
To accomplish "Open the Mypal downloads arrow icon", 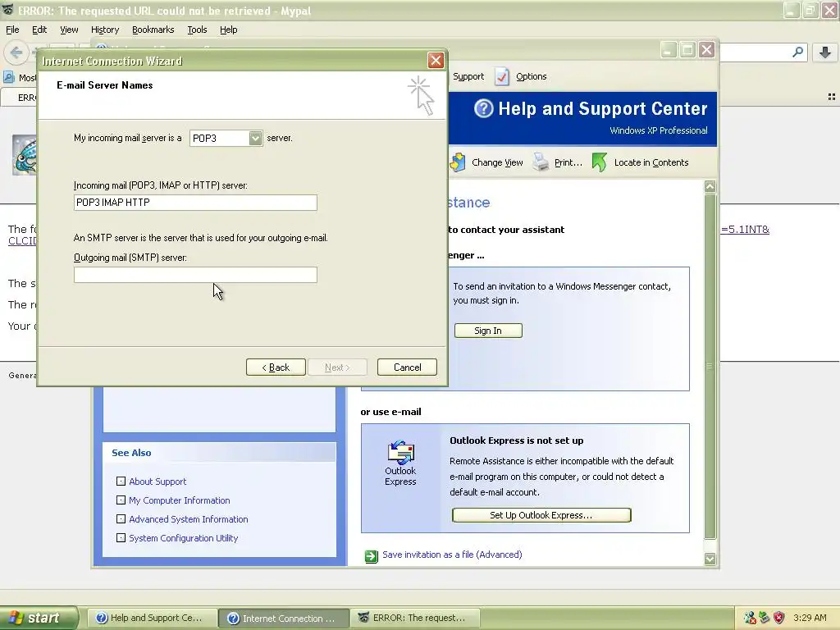I will coord(825,52).
